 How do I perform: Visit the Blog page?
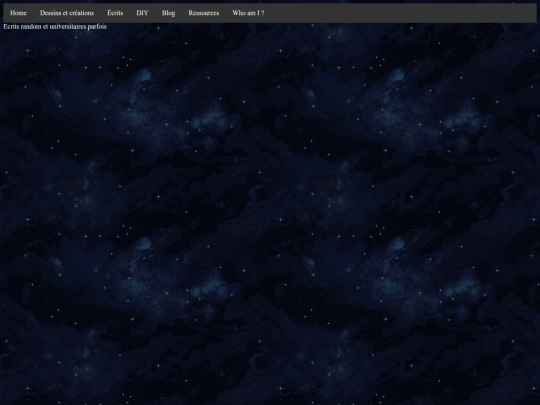(x=168, y=13)
